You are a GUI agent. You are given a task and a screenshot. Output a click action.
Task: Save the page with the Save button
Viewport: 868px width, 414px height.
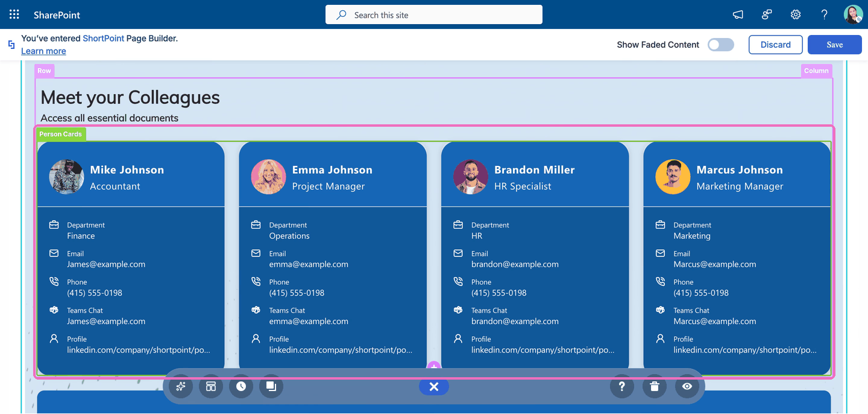835,45
